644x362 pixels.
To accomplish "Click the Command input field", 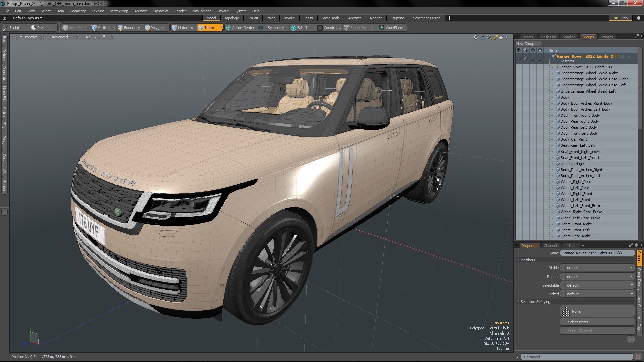I will tap(577, 357).
